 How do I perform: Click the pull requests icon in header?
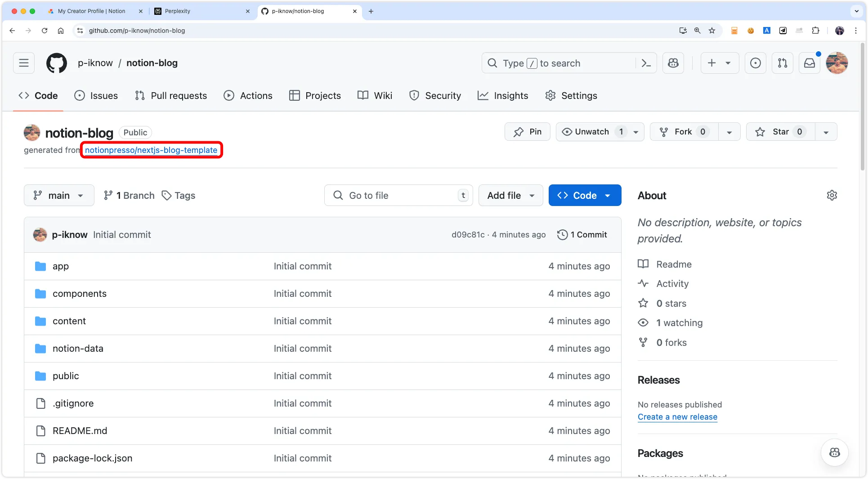point(783,63)
